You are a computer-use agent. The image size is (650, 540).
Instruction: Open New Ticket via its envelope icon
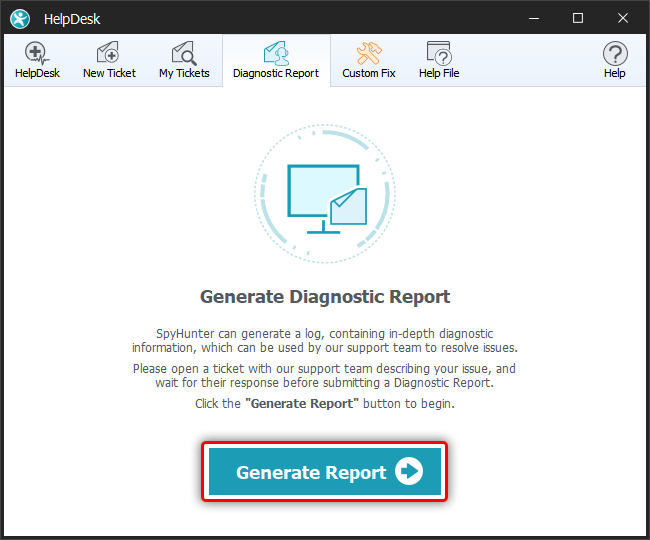[x=109, y=54]
